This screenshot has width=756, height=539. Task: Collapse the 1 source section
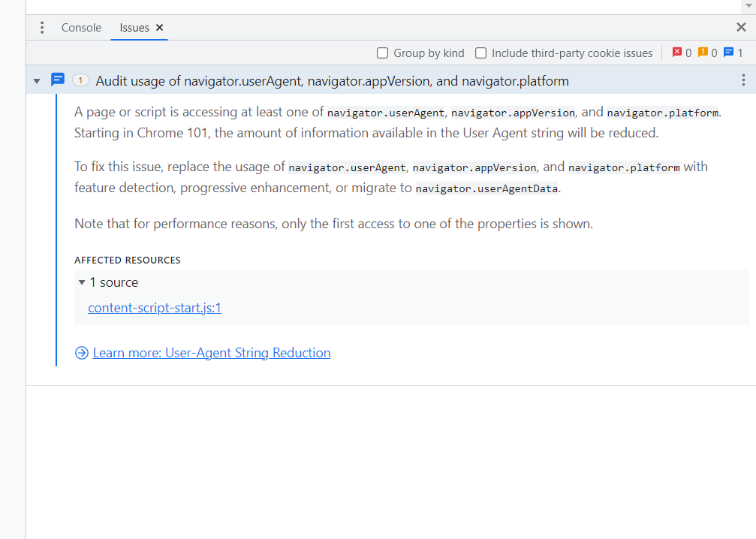click(82, 282)
